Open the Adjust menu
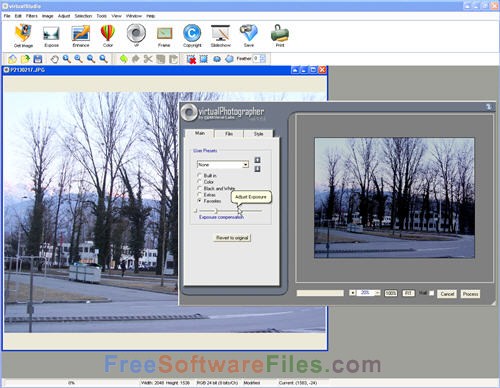The height and width of the screenshot is (388, 500). pyautogui.click(x=64, y=16)
